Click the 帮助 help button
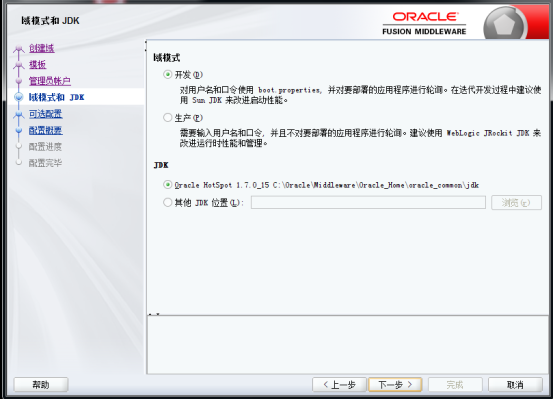Screen dimensions: 553x399 point(41,385)
